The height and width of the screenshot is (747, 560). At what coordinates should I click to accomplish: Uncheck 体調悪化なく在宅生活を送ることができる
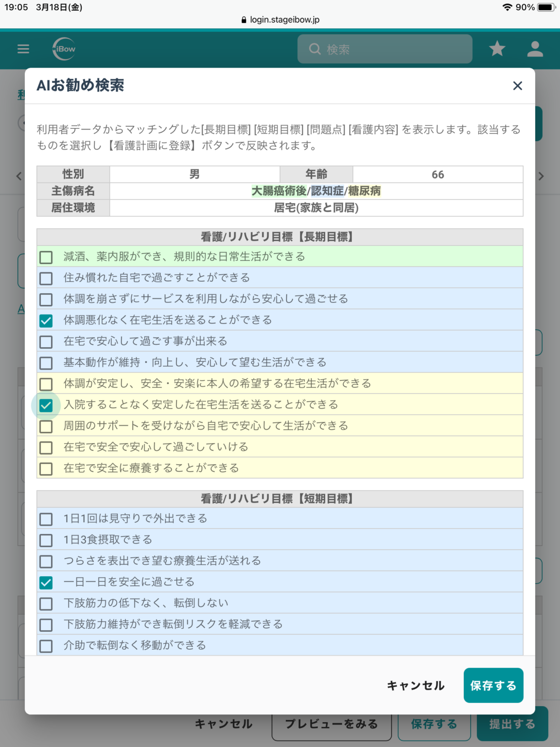point(46,320)
